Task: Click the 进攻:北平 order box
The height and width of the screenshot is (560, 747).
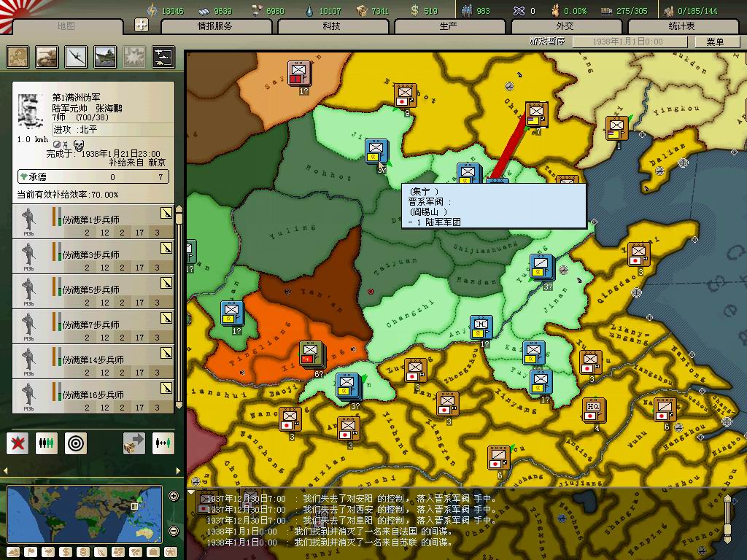Action: click(x=112, y=130)
